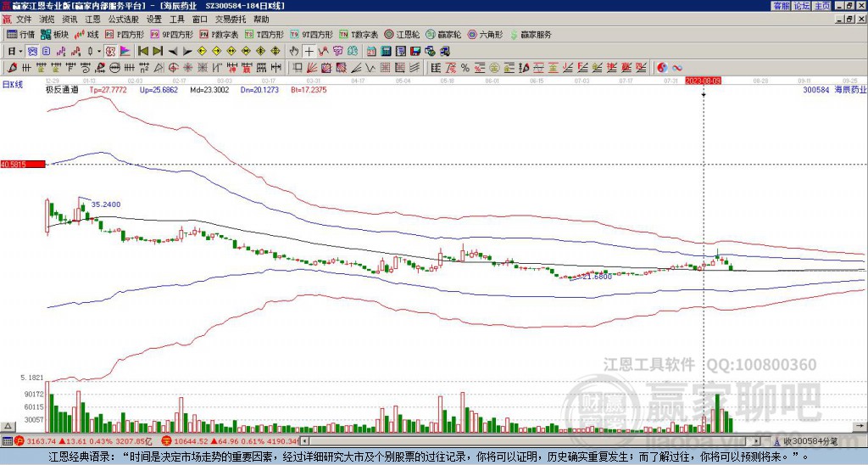Open the 论坛 forum button
Viewport: 868px width, 465px height.
[x=801, y=6]
